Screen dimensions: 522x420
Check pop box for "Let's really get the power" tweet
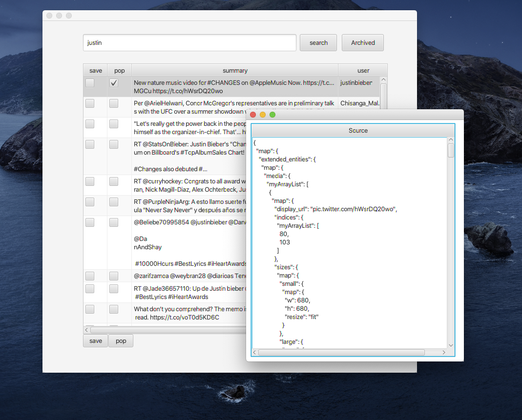[x=114, y=124]
